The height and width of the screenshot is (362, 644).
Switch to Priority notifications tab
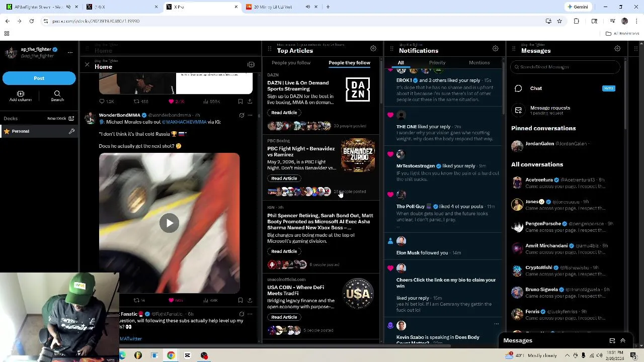437,63
